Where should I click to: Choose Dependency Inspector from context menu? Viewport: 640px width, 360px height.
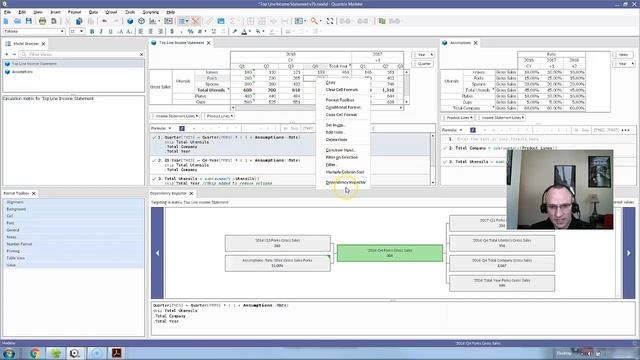pos(346,182)
